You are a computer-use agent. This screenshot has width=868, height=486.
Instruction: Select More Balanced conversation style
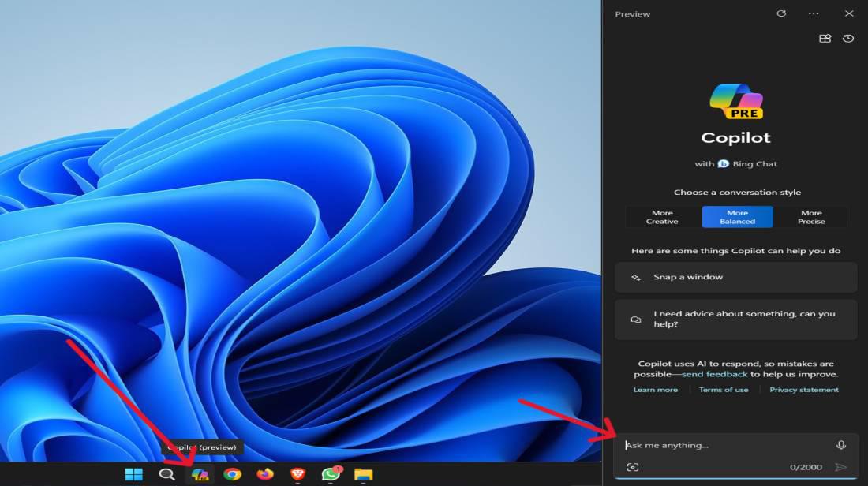click(737, 217)
